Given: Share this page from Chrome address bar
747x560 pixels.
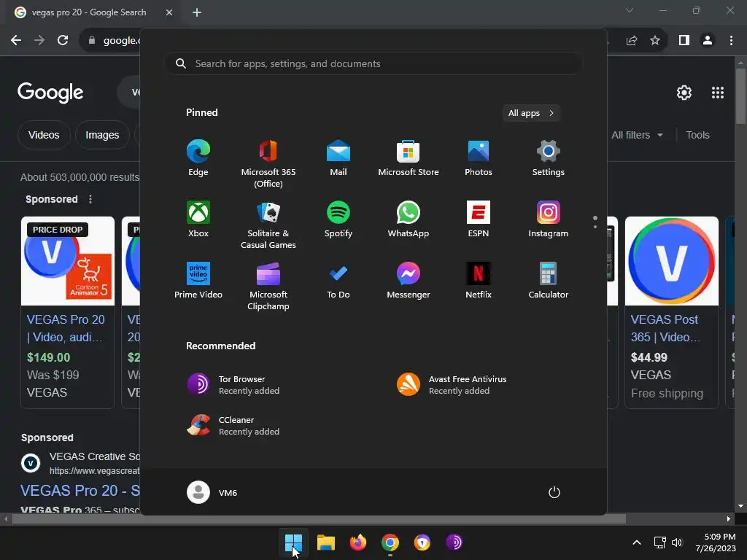Looking at the screenshot, I should point(632,41).
